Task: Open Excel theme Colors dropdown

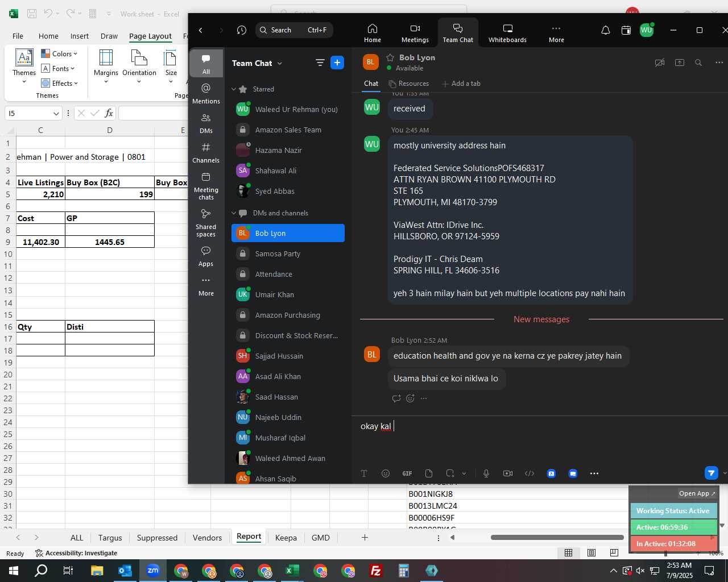Action: 59,54
